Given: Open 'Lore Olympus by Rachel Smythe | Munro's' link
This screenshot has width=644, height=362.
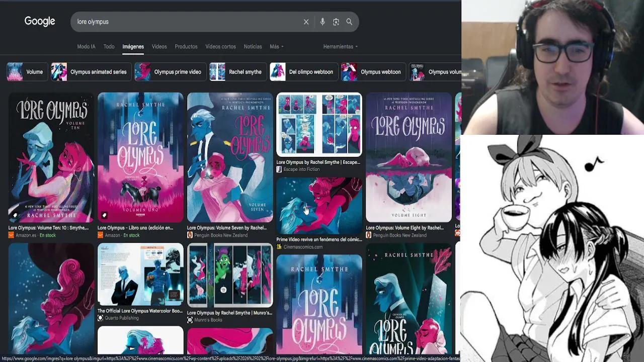Looking at the screenshot, I should (229, 313).
